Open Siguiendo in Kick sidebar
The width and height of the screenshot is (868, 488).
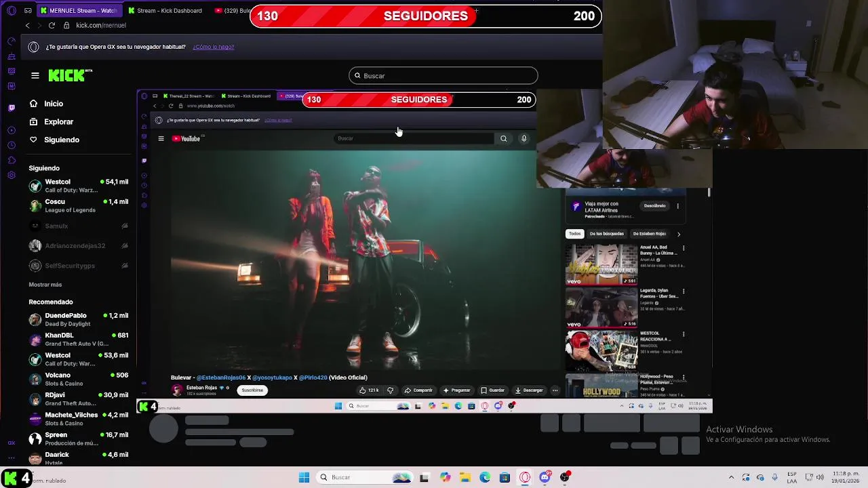click(x=54, y=140)
